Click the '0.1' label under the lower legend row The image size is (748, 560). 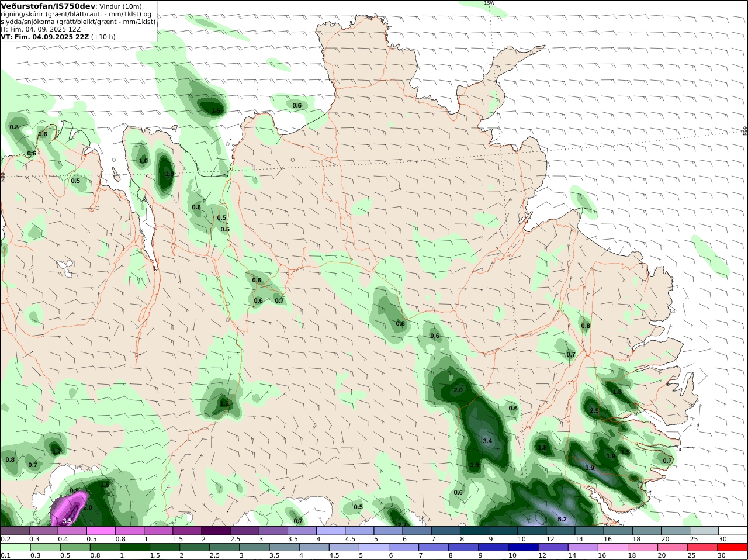5,555
